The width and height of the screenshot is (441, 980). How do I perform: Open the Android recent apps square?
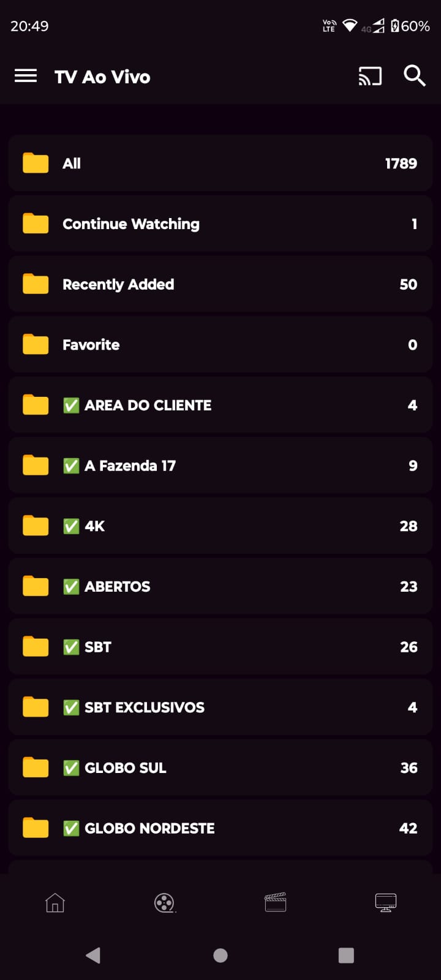(x=346, y=956)
